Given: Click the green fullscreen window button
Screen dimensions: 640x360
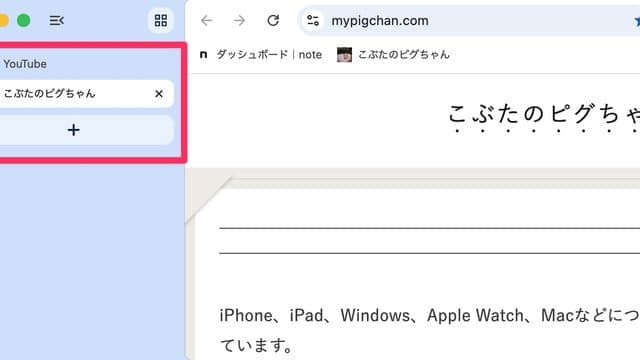Looking at the screenshot, I should pos(24,20).
